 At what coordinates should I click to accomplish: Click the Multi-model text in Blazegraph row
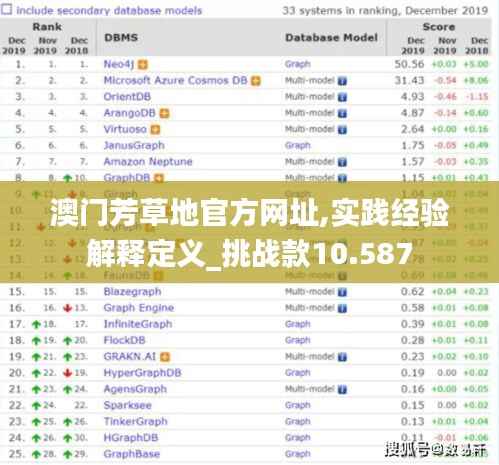coord(310,292)
